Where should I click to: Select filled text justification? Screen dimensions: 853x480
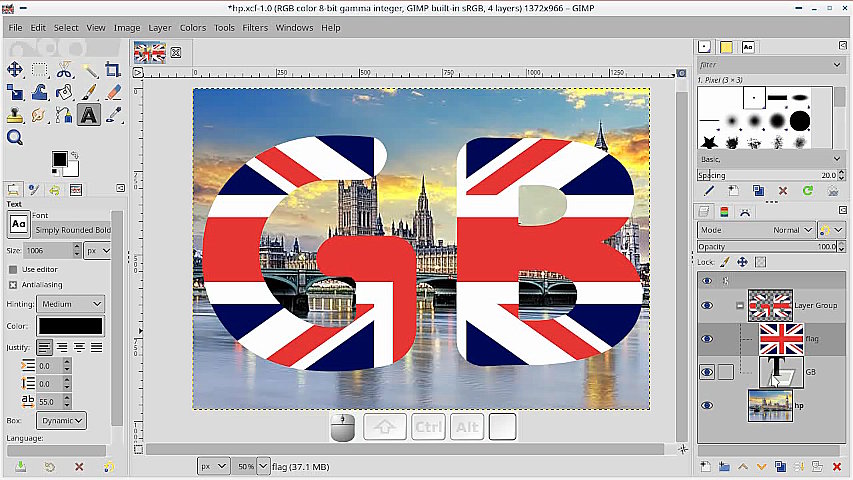[x=97, y=347]
